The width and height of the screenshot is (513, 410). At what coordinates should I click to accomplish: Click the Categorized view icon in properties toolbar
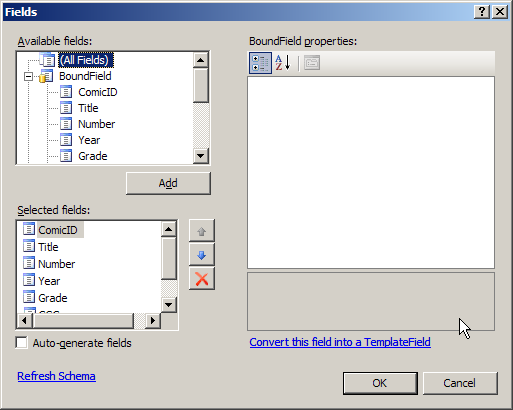click(x=260, y=63)
